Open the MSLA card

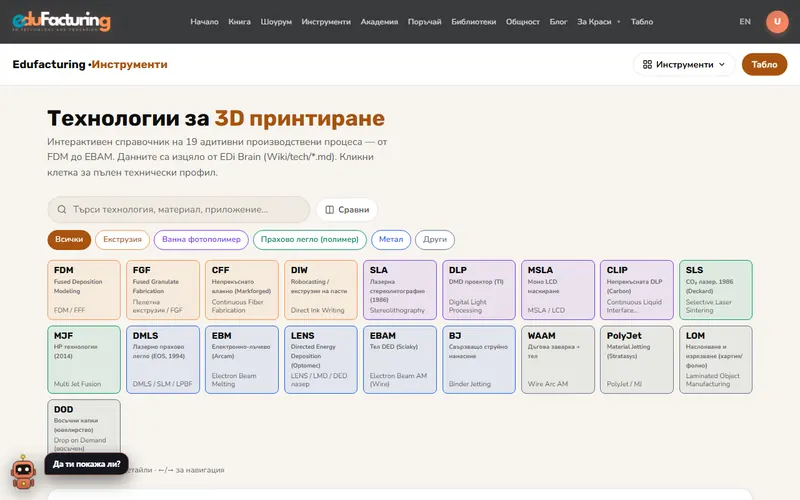pyautogui.click(x=558, y=290)
